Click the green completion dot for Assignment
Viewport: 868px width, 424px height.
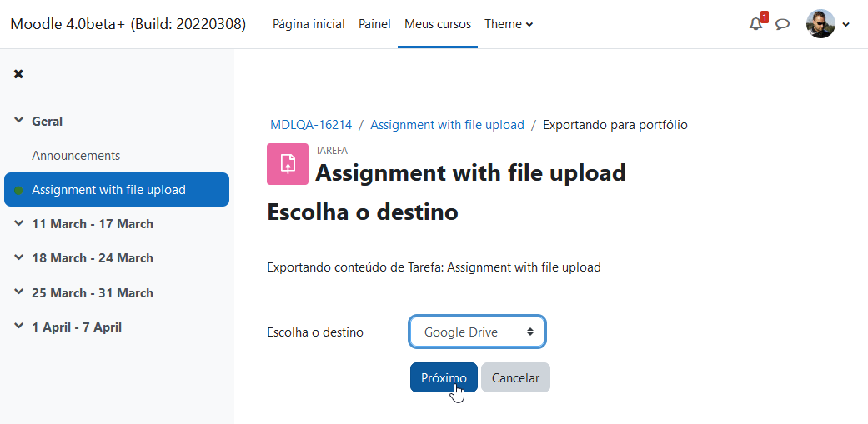coord(19,190)
